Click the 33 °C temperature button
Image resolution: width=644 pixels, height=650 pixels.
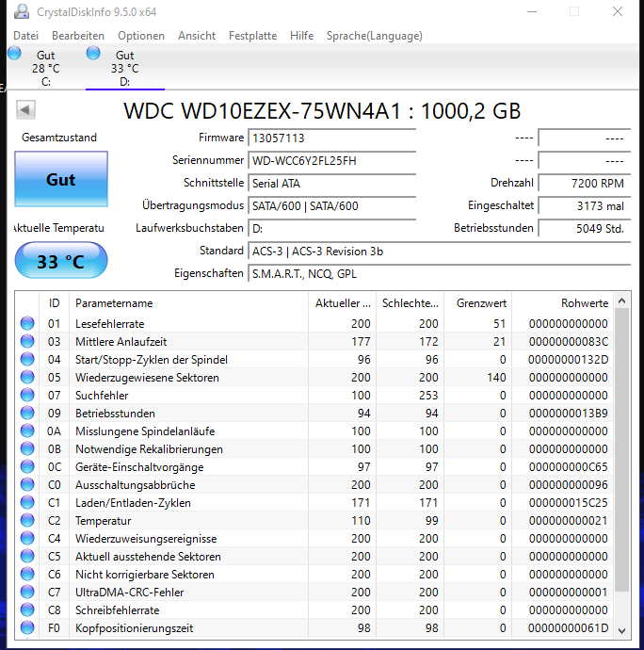pos(61,260)
